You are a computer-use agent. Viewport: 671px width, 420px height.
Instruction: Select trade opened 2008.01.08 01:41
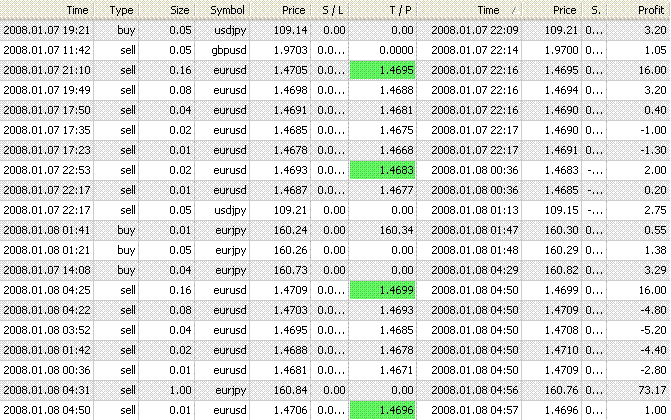335,230
